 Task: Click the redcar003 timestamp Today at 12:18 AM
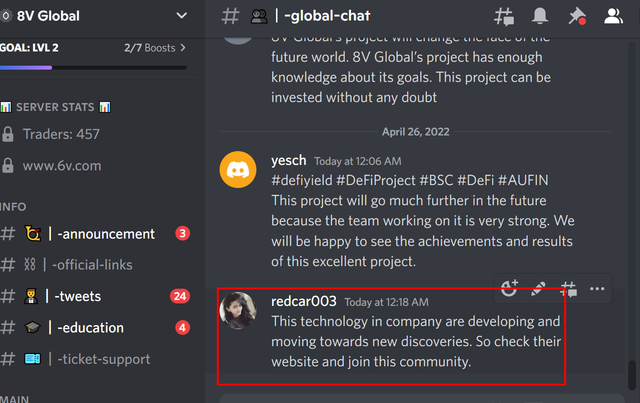pos(387,302)
